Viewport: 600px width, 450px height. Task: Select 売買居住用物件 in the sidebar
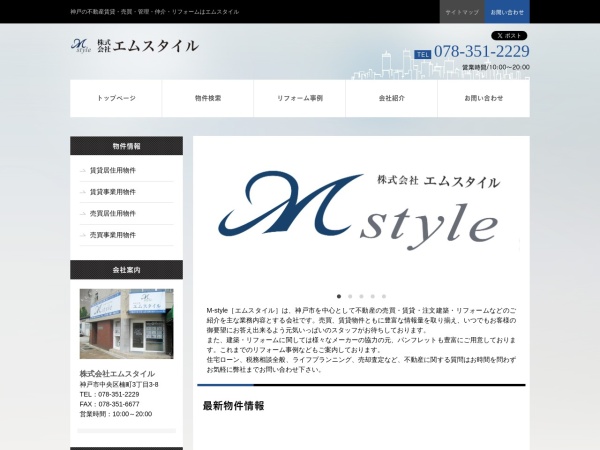113,214
